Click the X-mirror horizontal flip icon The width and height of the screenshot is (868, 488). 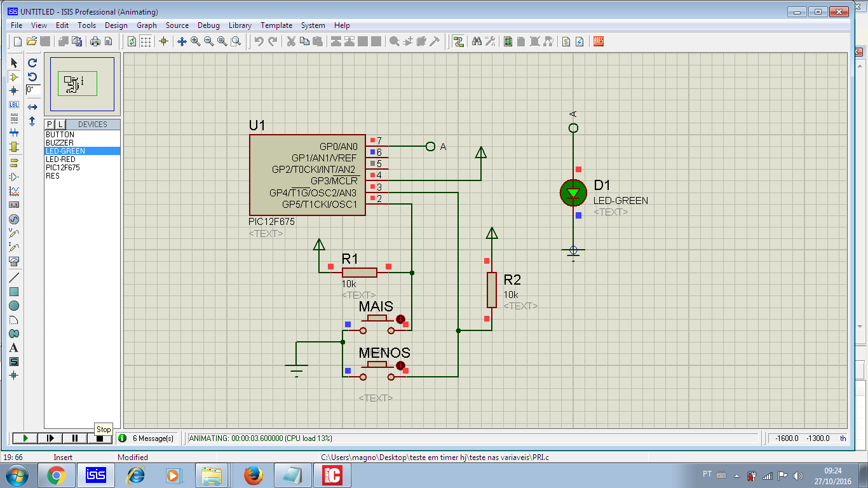point(32,107)
